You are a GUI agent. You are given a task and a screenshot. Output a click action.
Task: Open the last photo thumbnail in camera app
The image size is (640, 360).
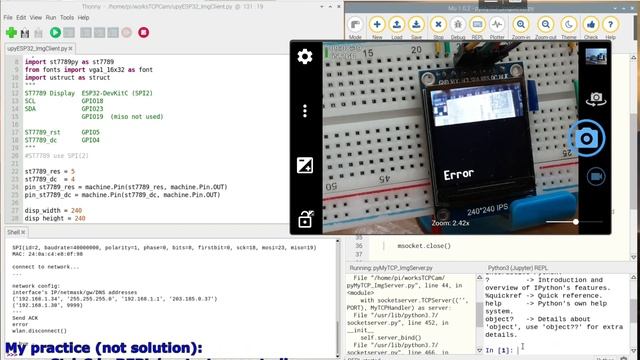(596, 56)
